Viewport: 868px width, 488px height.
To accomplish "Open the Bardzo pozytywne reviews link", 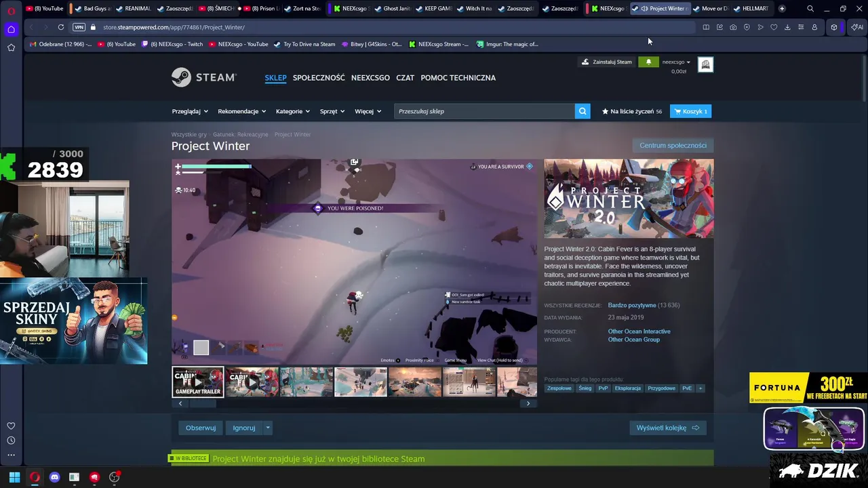I will click(632, 305).
